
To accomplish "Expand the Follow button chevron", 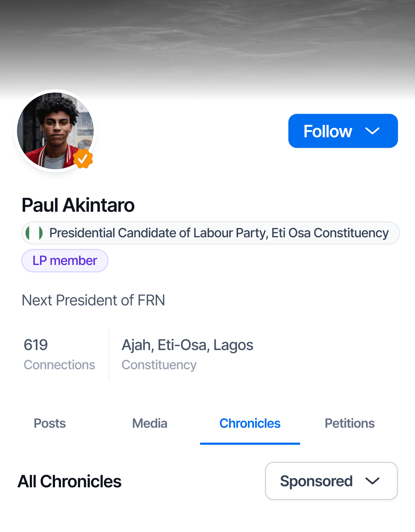I will click(x=372, y=131).
